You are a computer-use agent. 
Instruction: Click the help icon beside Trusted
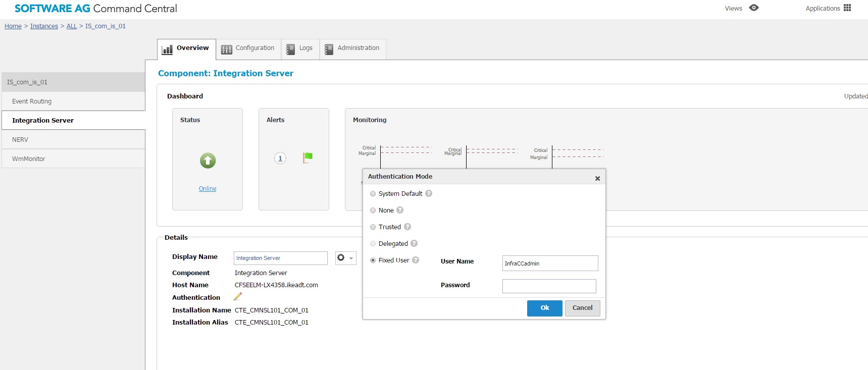tap(407, 227)
